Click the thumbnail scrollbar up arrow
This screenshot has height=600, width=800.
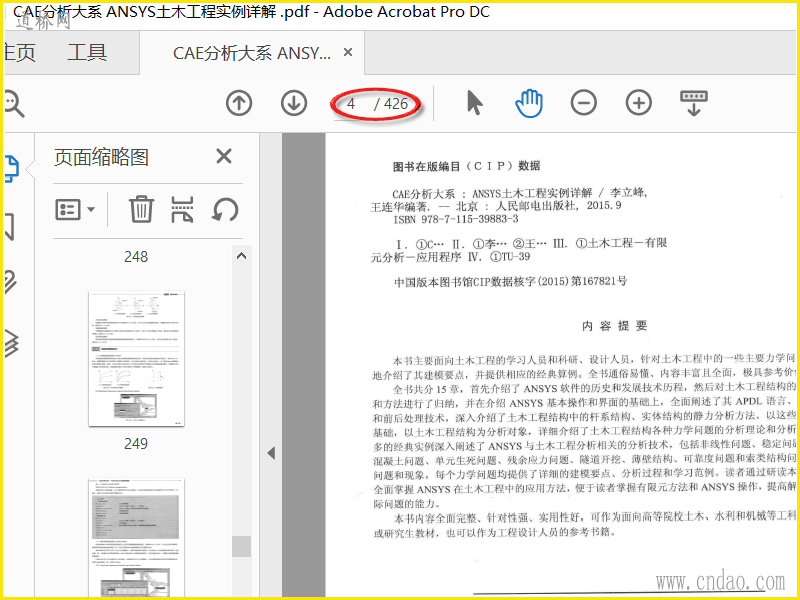[x=242, y=256]
